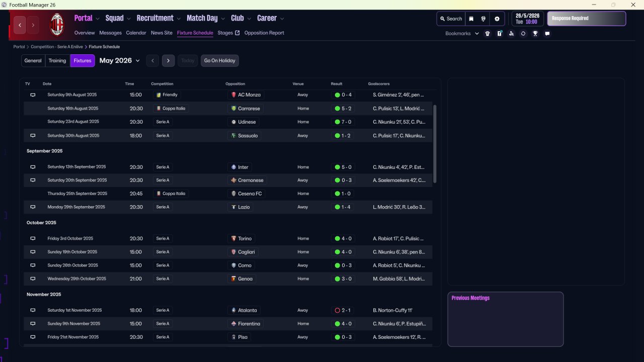Open the Messages subtab
The image size is (644, 362).
click(x=111, y=33)
